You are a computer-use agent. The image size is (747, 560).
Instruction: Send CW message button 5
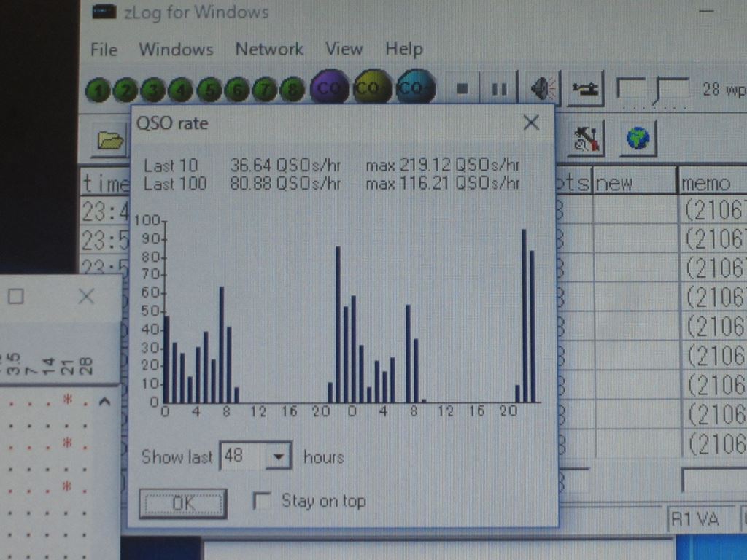(x=209, y=90)
